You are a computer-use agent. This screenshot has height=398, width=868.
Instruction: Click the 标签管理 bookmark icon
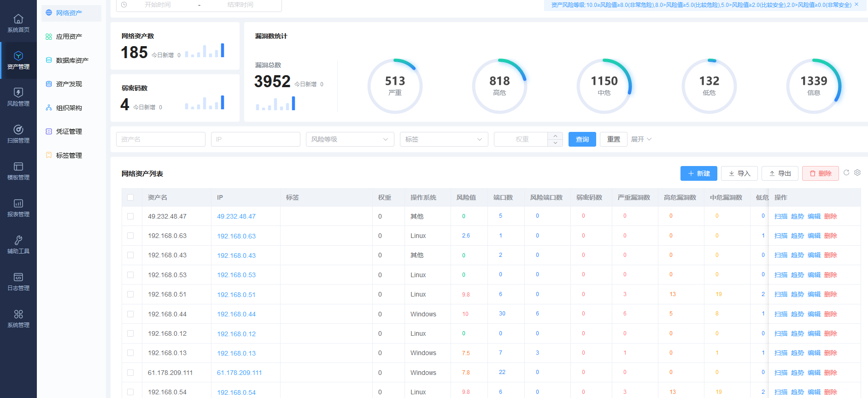[x=49, y=155]
